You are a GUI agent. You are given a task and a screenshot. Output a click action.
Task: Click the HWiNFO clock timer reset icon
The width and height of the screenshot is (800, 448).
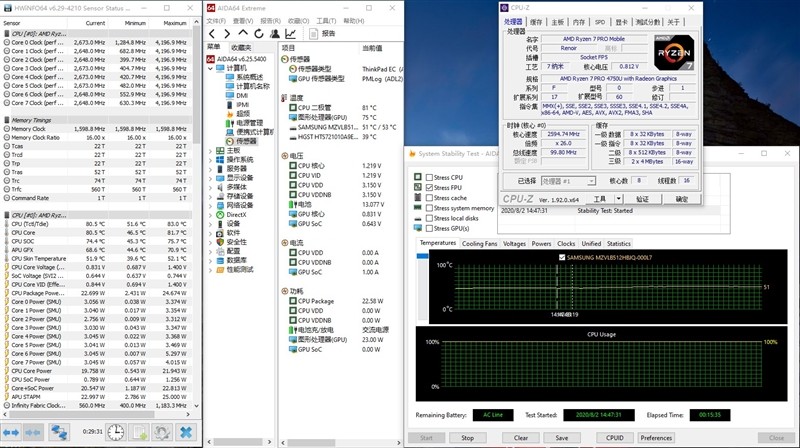coord(116,432)
